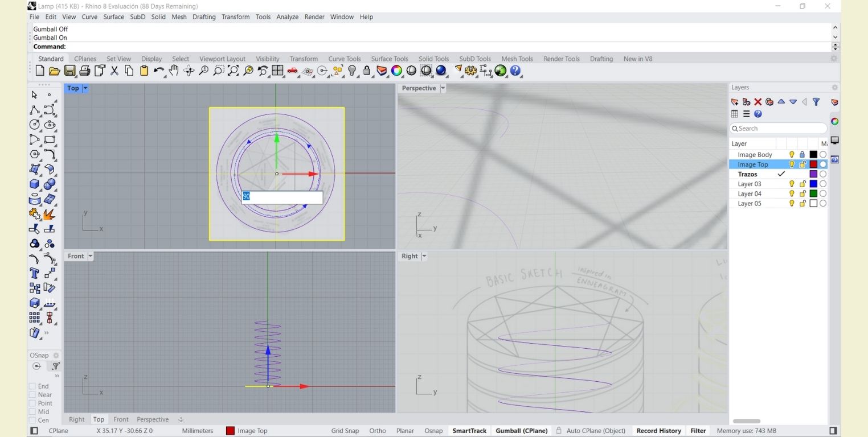Click the Undo arrow icon

point(158,71)
